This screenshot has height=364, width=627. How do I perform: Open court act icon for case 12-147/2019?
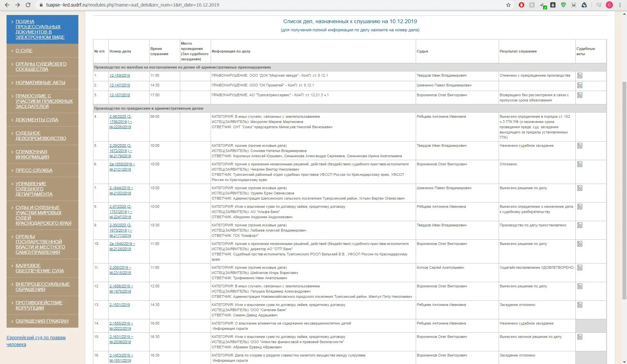point(580,85)
